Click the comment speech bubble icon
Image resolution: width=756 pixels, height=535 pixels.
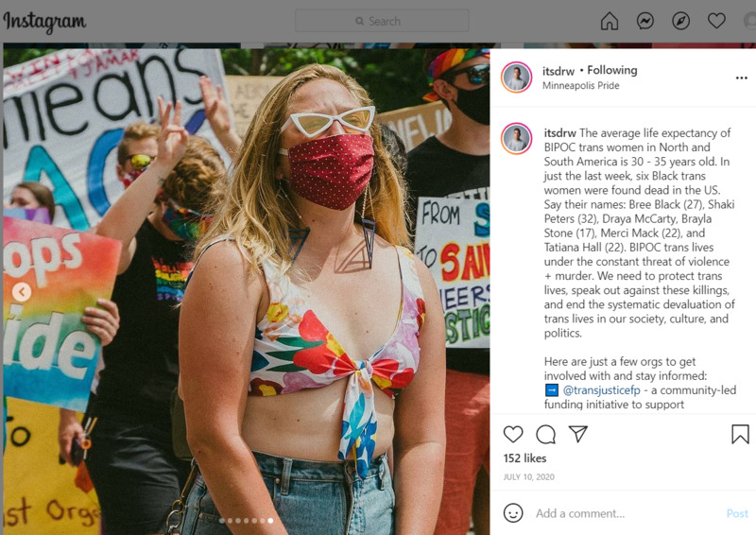tap(546, 434)
